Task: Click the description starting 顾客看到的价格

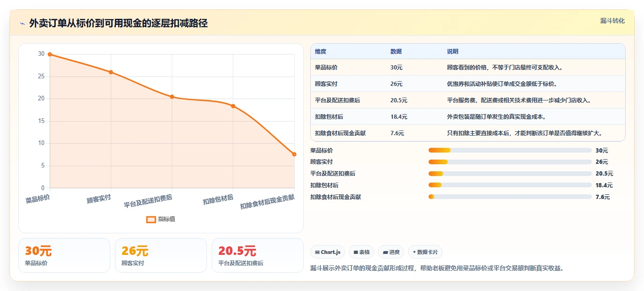Action: pyautogui.click(x=505, y=68)
